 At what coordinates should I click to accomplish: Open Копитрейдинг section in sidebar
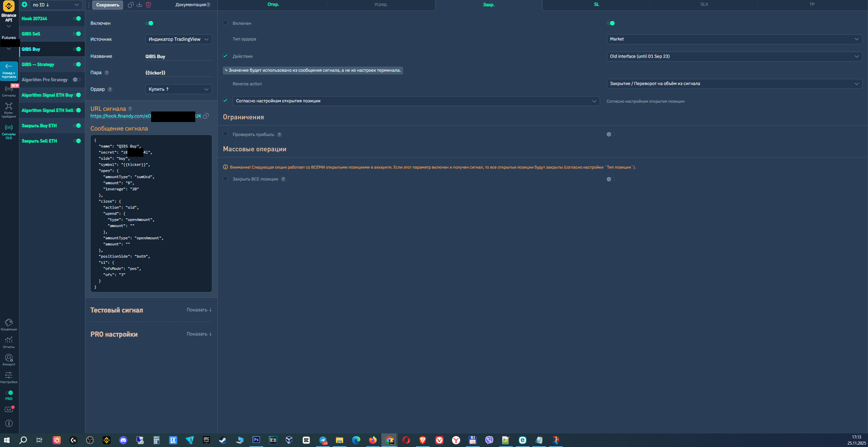9,110
